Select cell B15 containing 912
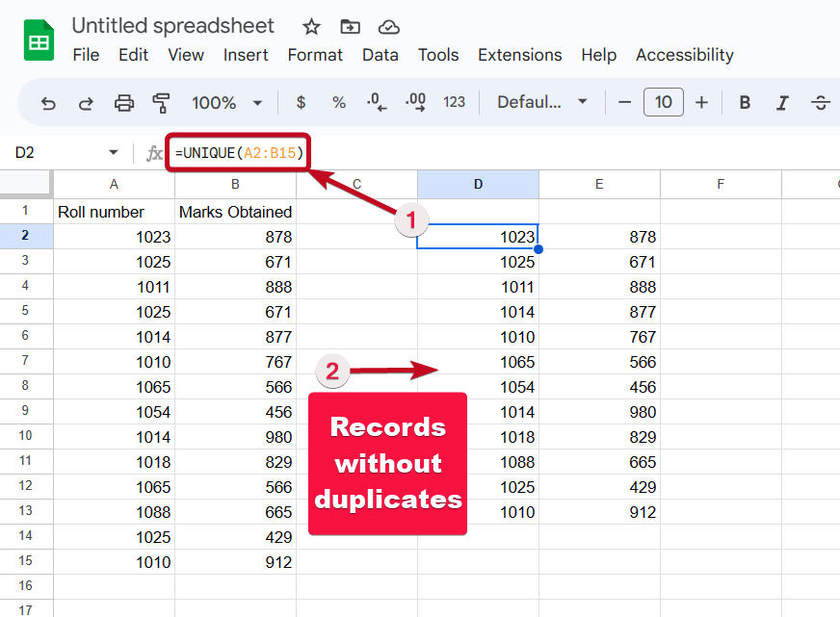This screenshot has width=840, height=617. 235,562
